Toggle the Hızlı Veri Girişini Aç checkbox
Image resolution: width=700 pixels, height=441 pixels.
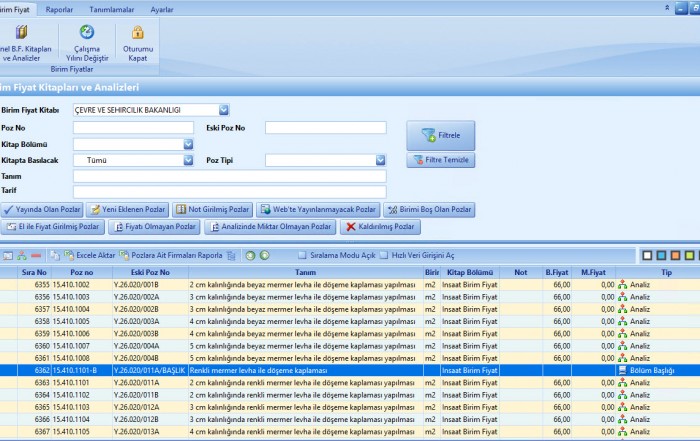click(385, 255)
